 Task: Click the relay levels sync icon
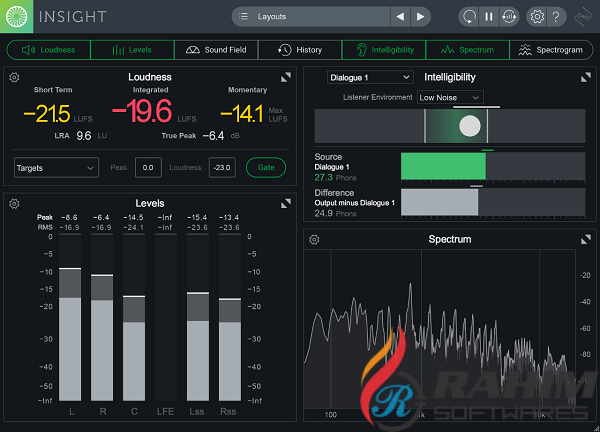(509, 16)
